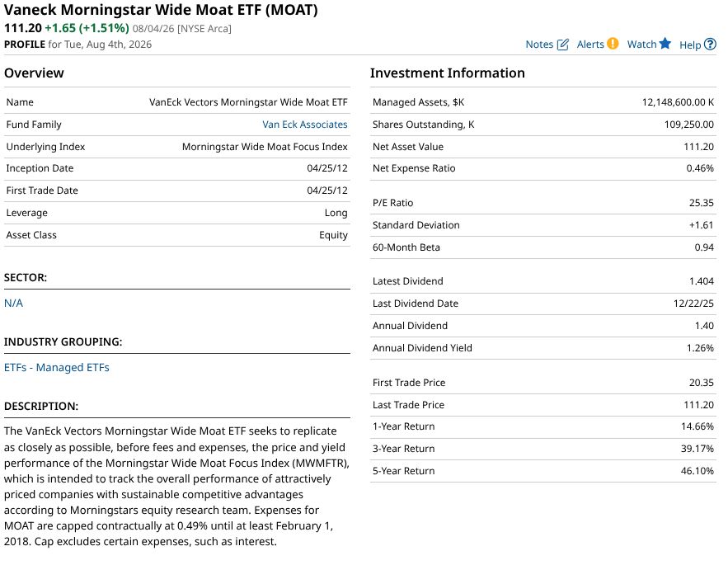Click the Help text link
This screenshot has width=728, height=565.
pyautogui.click(x=690, y=45)
